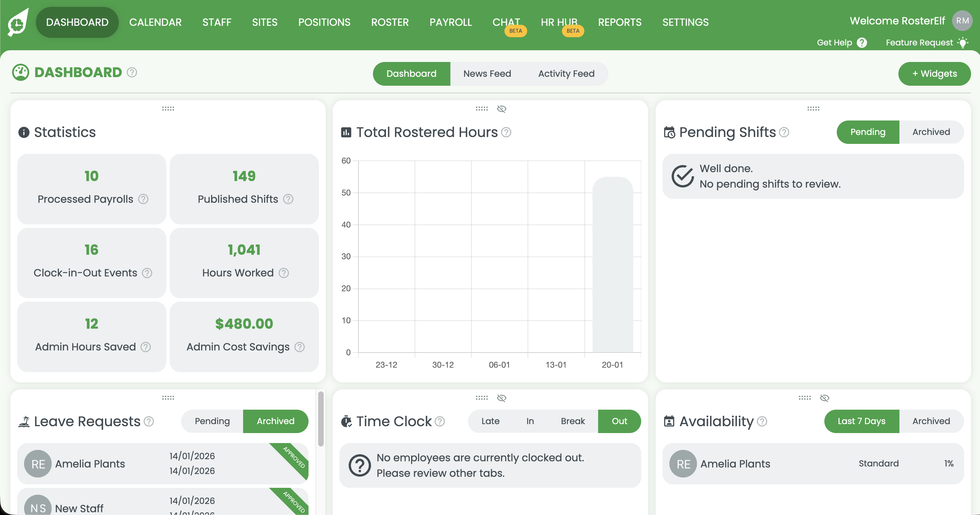This screenshot has height=515, width=980.
Task: Switch Pending Shifts to Archived
Action: point(931,132)
